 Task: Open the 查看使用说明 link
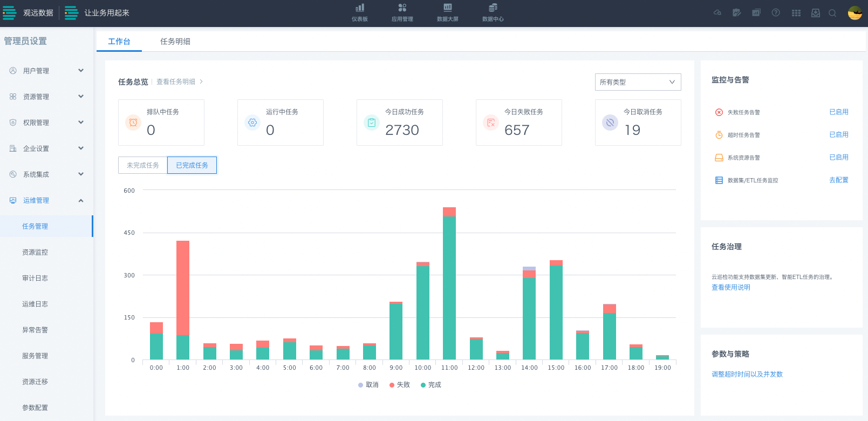click(731, 288)
